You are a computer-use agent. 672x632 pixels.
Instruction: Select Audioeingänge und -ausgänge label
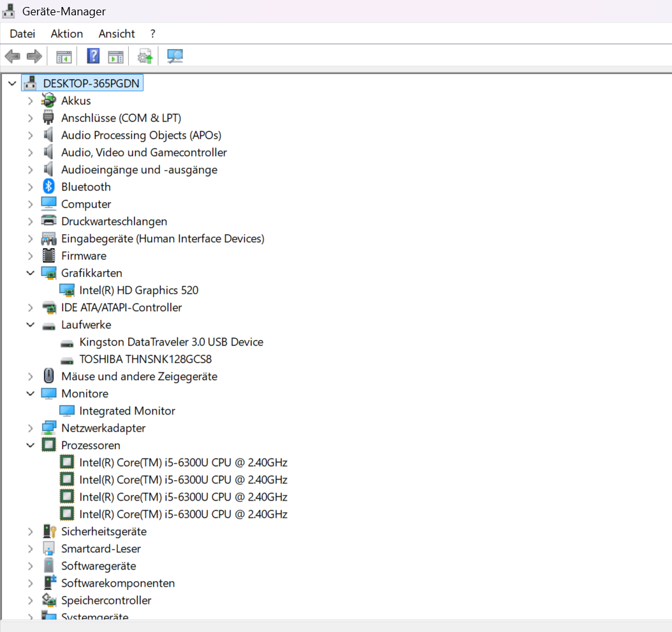pos(139,170)
